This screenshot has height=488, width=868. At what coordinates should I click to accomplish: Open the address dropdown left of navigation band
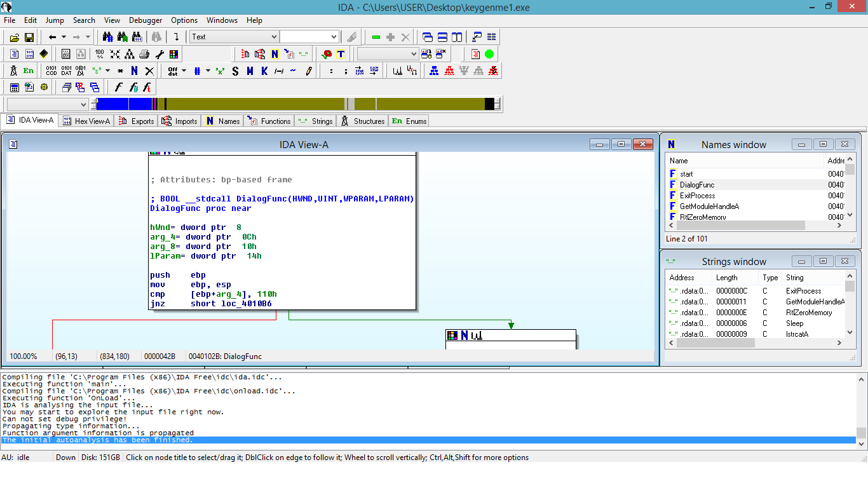[48, 104]
